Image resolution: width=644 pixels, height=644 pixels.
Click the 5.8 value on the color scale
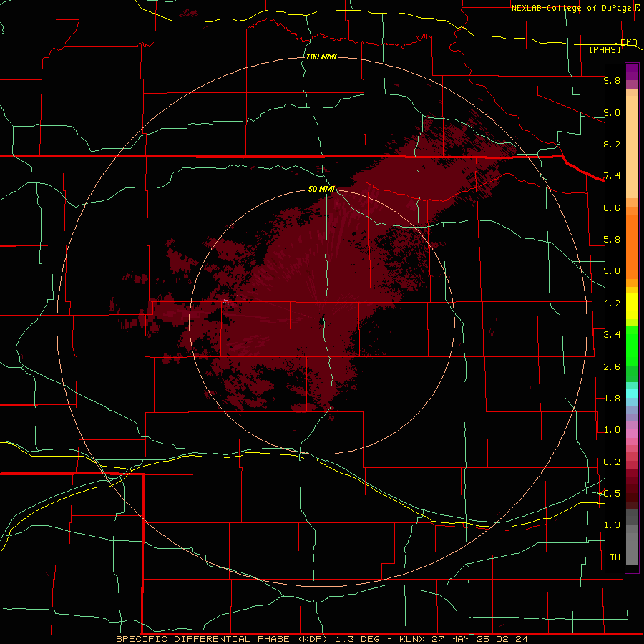point(612,240)
